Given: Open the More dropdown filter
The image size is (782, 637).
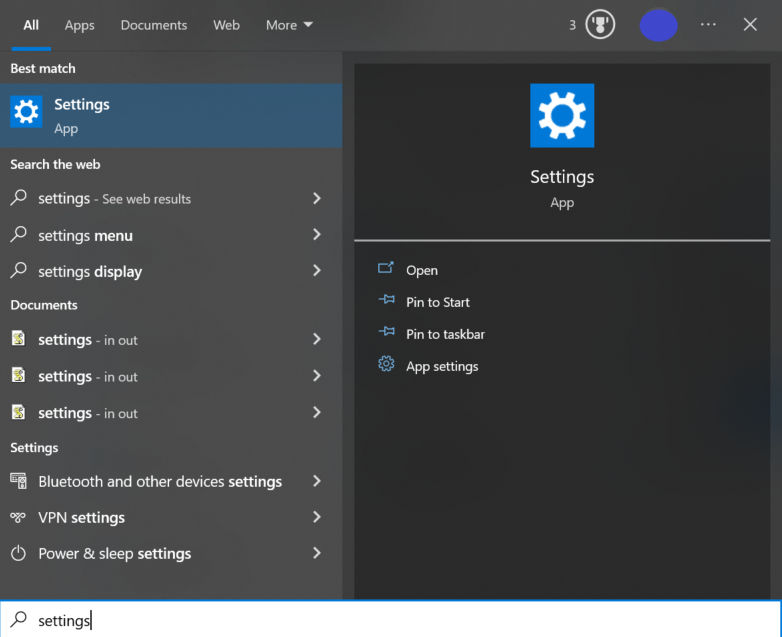Looking at the screenshot, I should [x=289, y=25].
